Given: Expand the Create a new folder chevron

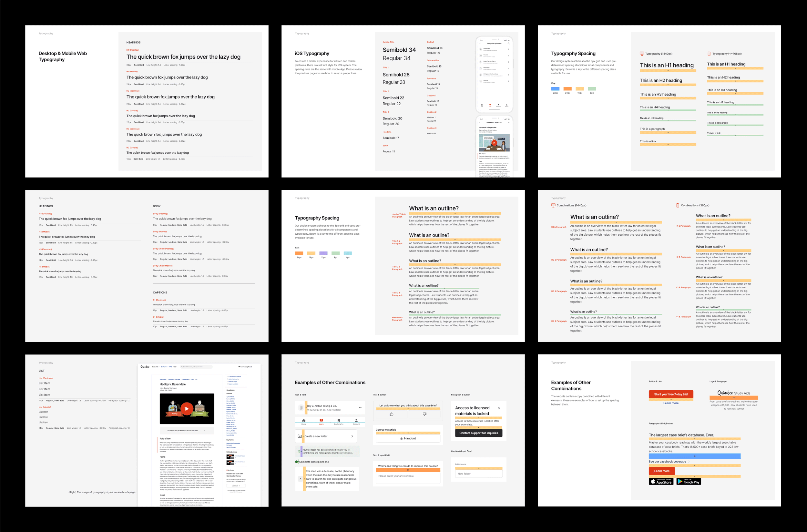Looking at the screenshot, I should pos(352,436).
